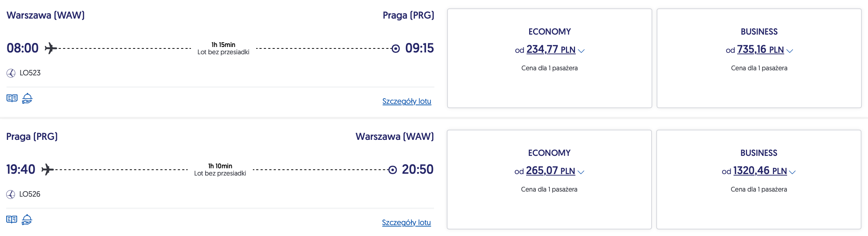868x236 pixels.
Task: Expand Economy fare 234,77 PLN chevron
Action: click(x=582, y=51)
